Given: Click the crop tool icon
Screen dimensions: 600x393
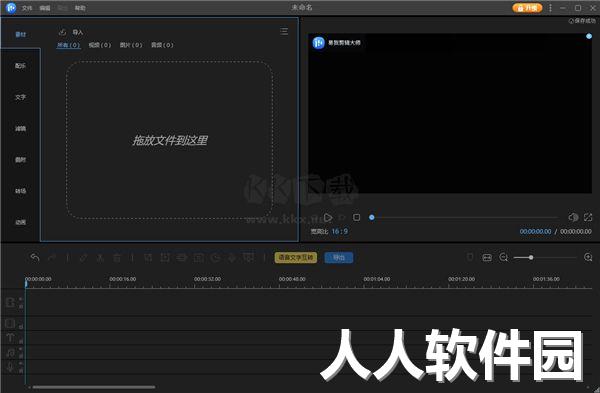Looking at the screenshot, I should [x=148, y=258].
